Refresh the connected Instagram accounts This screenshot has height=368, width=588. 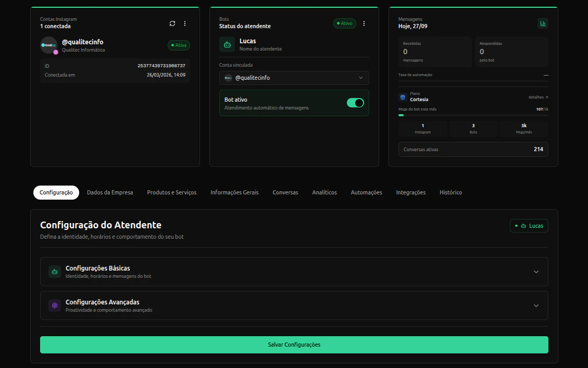coord(172,23)
